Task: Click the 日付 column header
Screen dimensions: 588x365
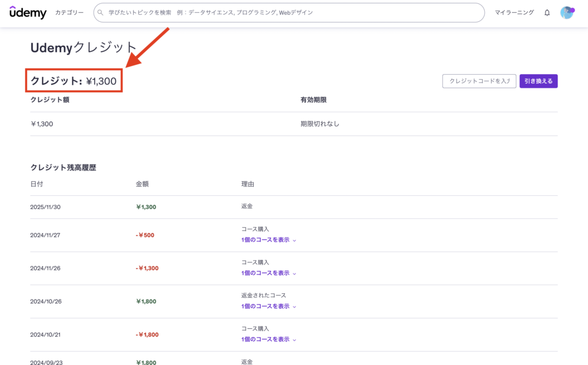Action: pos(37,184)
